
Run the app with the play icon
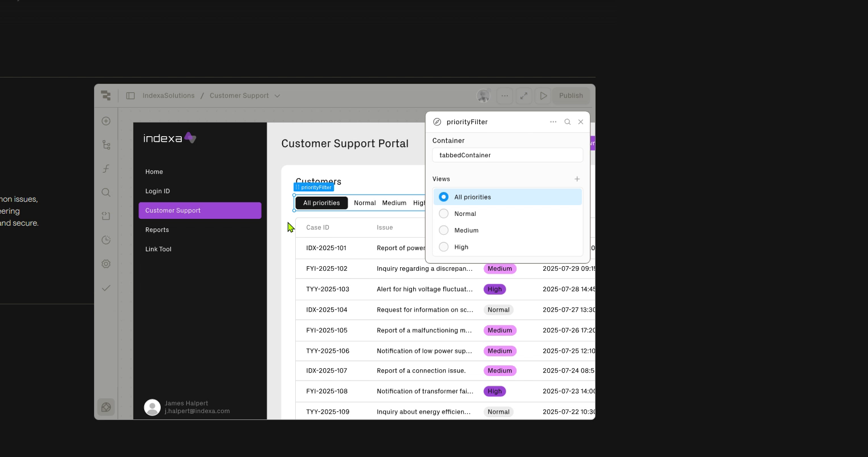coord(543,96)
